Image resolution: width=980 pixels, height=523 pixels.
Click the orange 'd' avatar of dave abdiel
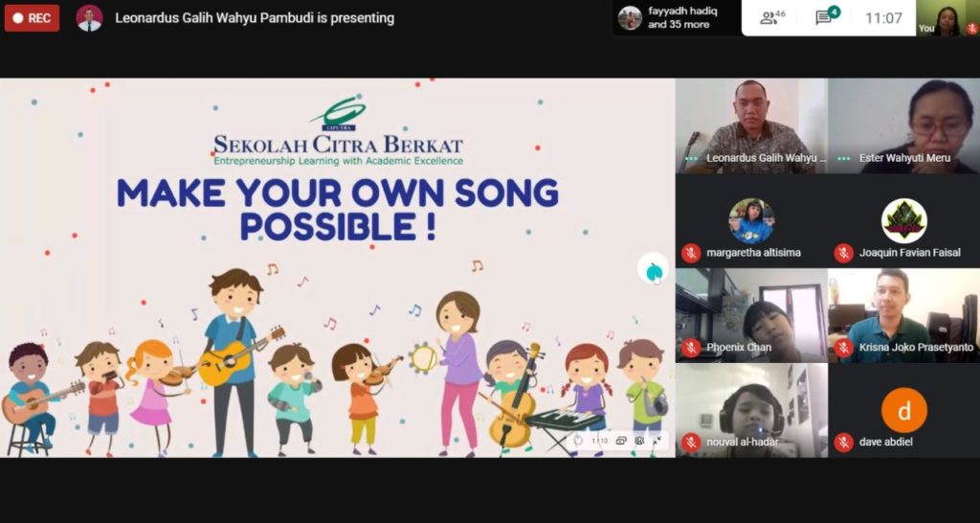(903, 410)
